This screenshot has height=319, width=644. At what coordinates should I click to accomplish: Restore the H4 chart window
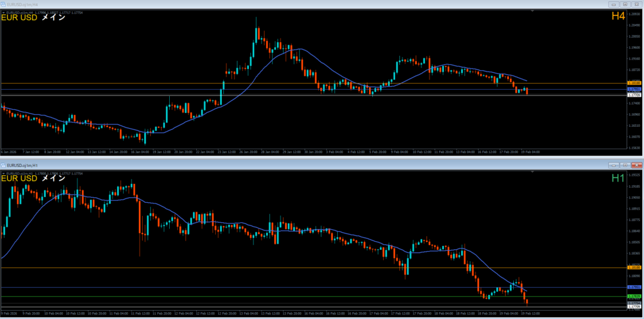pos(626,4)
